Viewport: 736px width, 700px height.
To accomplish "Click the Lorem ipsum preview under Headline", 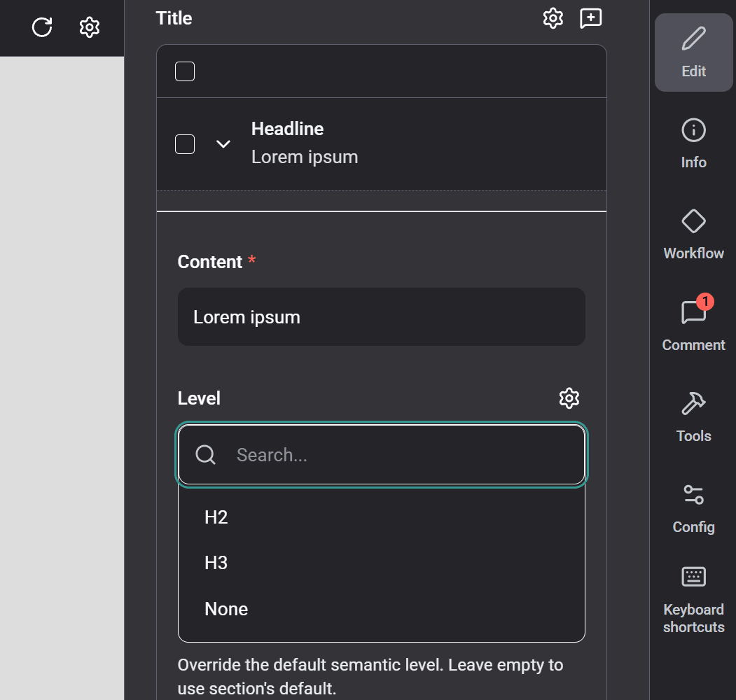I will pos(305,157).
